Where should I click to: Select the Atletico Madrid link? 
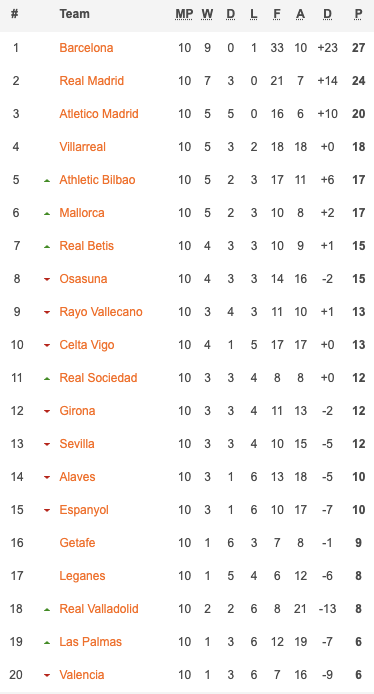pos(99,114)
